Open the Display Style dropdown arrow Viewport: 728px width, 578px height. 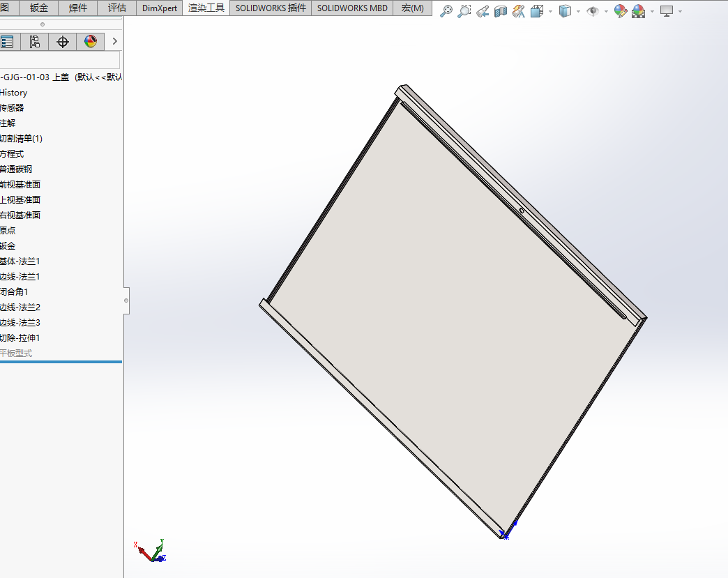(579, 11)
